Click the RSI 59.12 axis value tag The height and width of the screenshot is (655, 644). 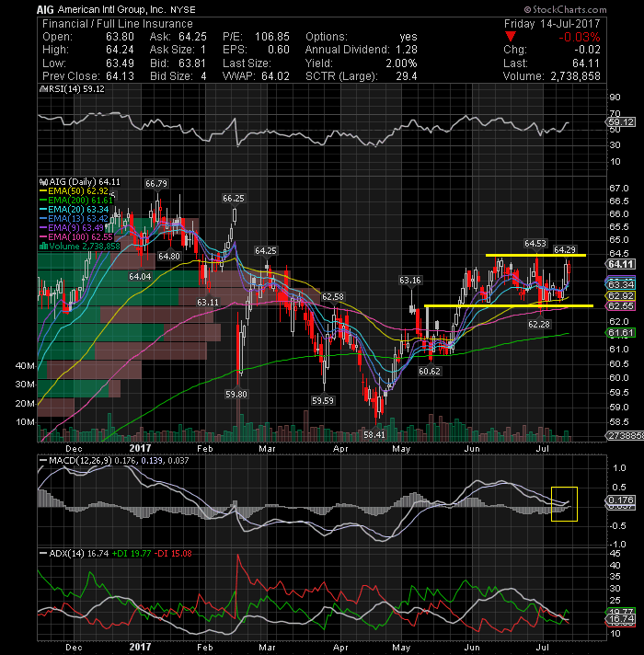coord(621,122)
